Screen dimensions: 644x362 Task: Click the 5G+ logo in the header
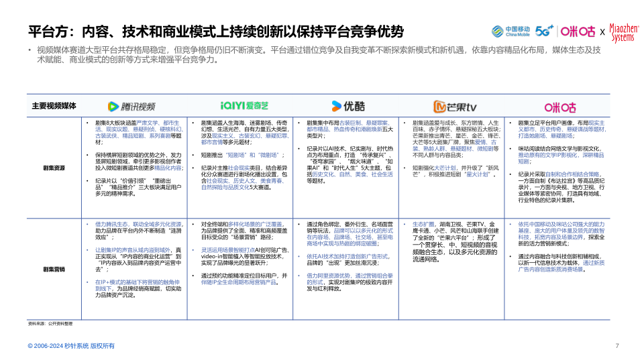(544, 31)
